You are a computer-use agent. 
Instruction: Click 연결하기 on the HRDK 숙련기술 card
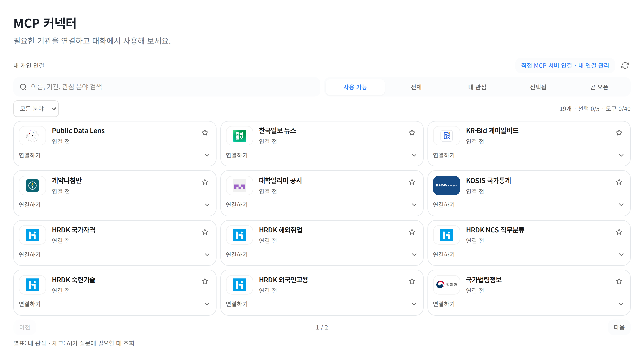coord(29,304)
